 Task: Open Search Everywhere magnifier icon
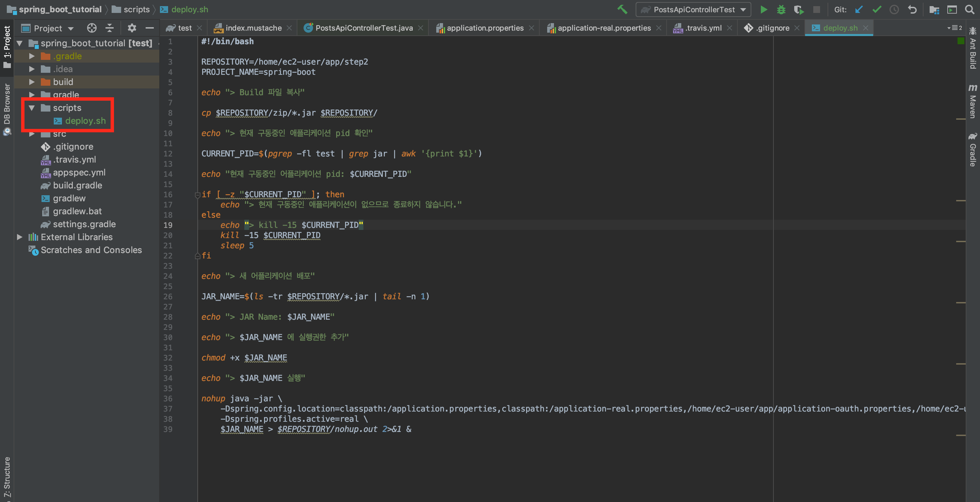click(970, 10)
